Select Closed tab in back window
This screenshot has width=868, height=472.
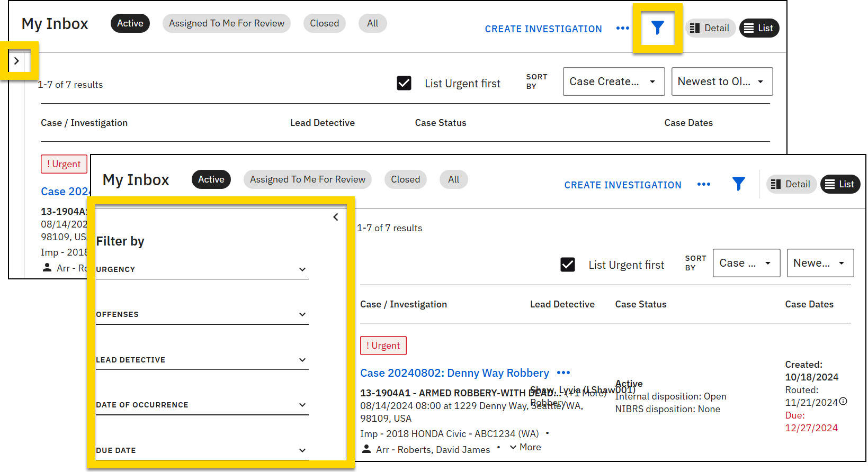point(324,23)
